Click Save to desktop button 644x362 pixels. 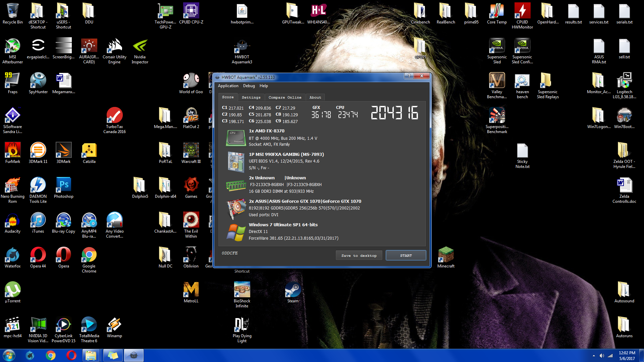[359, 255]
